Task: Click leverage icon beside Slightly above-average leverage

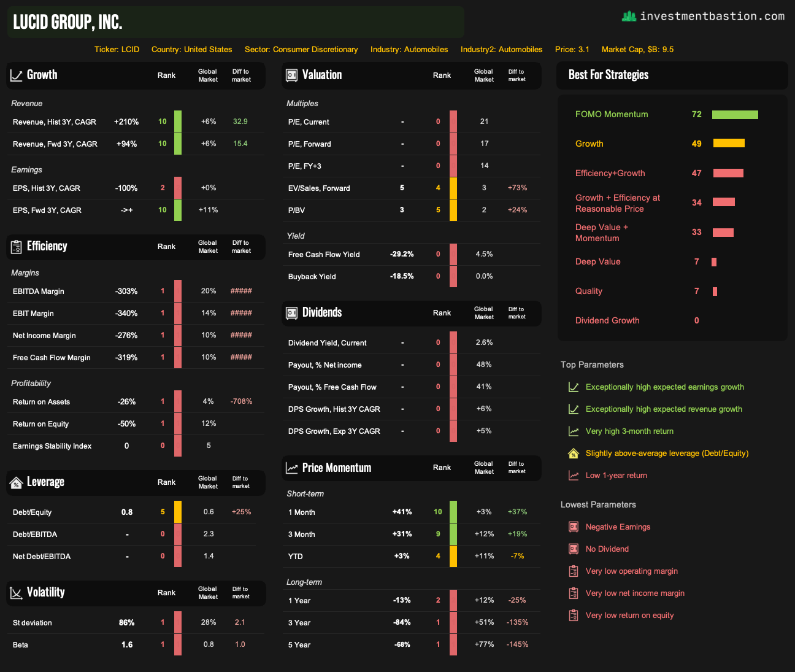Action: click(574, 454)
